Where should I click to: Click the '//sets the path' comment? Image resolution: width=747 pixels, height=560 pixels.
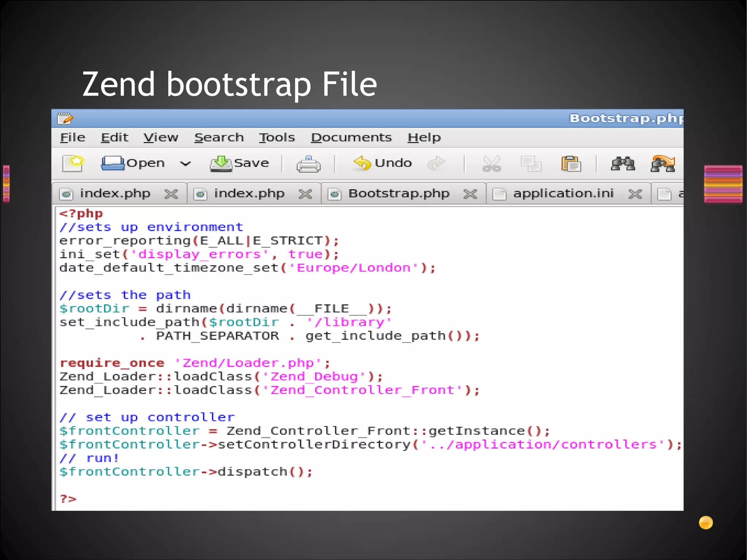(125, 295)
